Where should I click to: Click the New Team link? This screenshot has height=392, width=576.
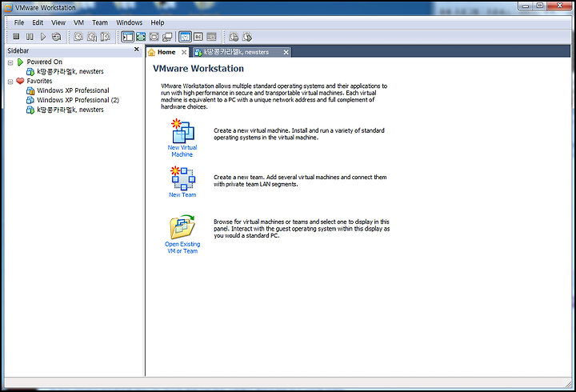(x=182, y=194)
